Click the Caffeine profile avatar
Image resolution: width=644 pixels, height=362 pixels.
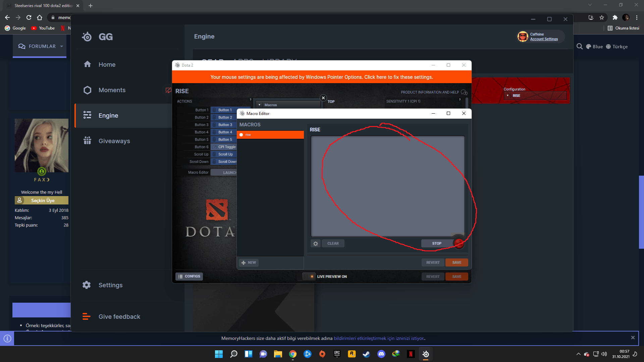[523, 37]
